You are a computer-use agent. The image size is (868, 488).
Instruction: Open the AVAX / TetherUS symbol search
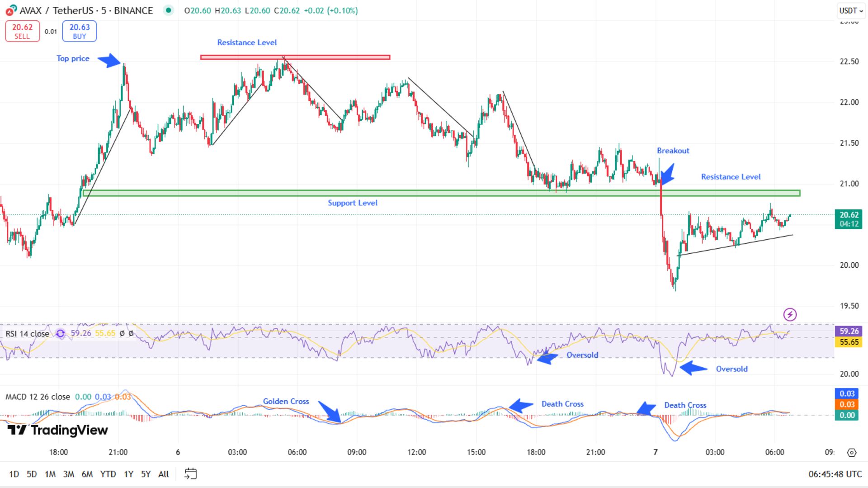coord(86,10)
